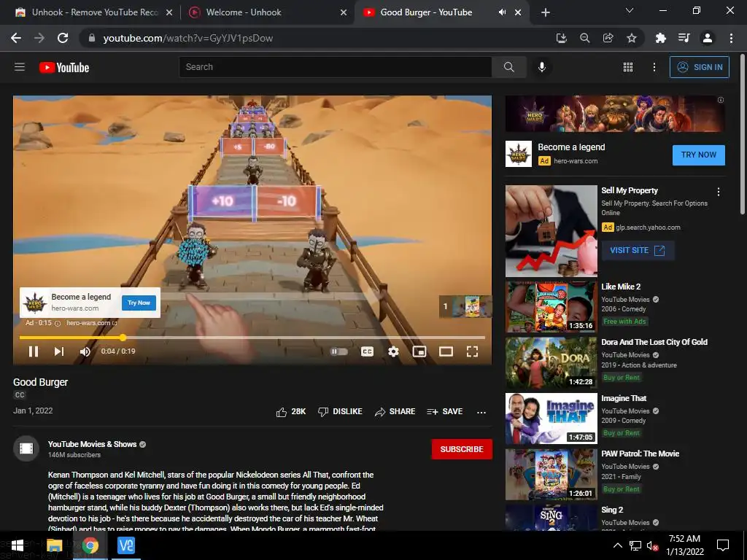Open Dora And The Lost City Of Gold
This screenshot has width=747, height=560.
654,342
